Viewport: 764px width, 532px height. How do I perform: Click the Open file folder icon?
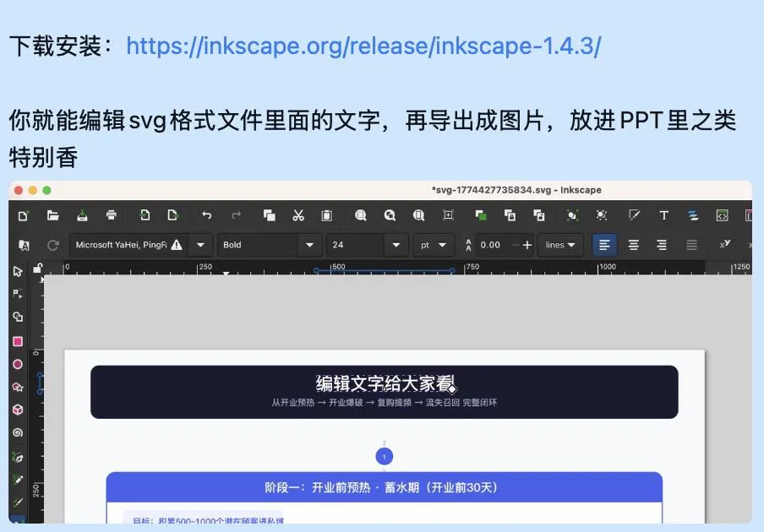[x=52, y=215]
